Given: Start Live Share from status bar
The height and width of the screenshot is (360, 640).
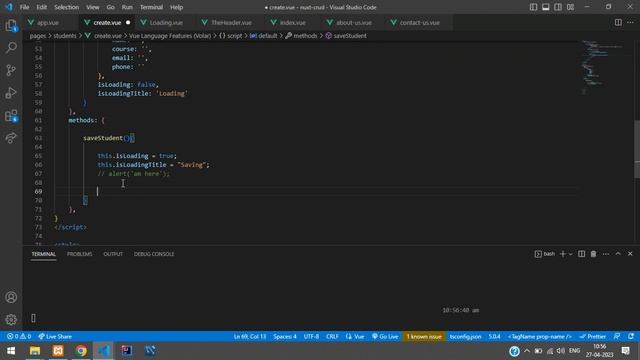Looking at the screenshot, I should point(55,337).
